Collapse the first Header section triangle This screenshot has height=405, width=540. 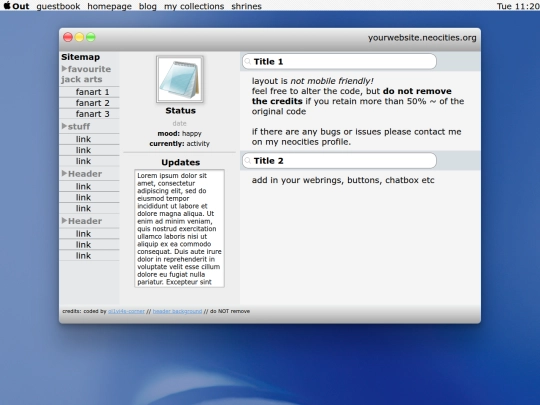click(64, 173)
